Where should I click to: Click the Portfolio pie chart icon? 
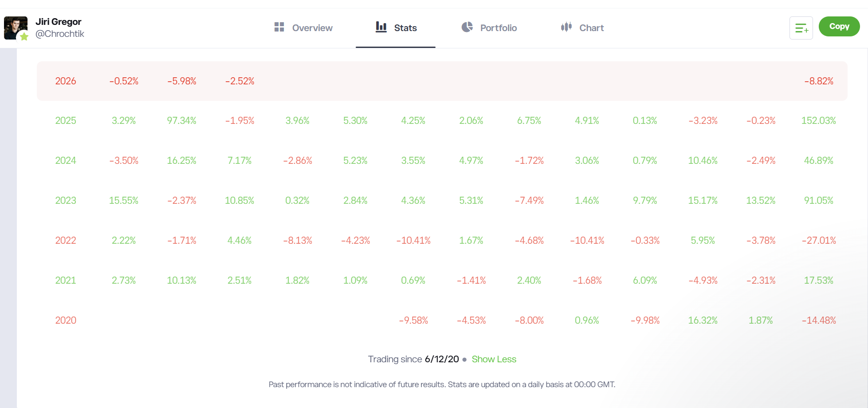click(467, 27)
